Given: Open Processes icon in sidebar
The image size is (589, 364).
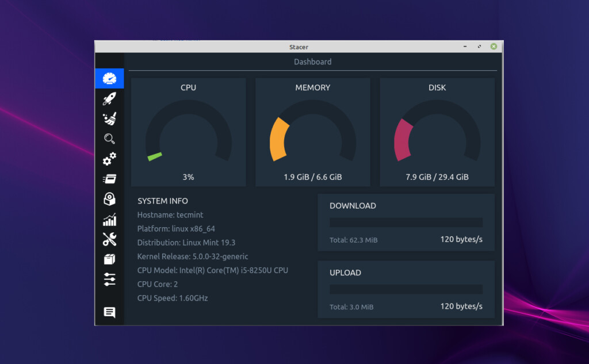Looking at the screenshot, I should (109, 179).
